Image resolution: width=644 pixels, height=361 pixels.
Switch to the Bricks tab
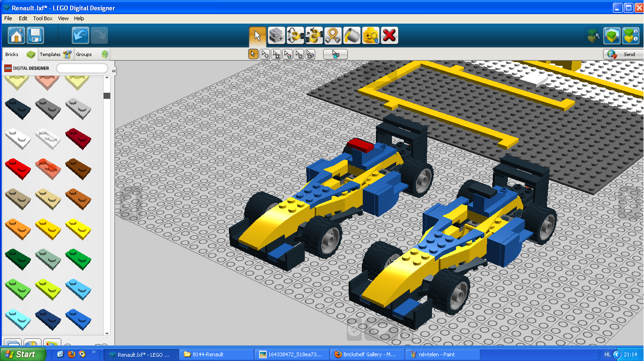coord(20,54)
